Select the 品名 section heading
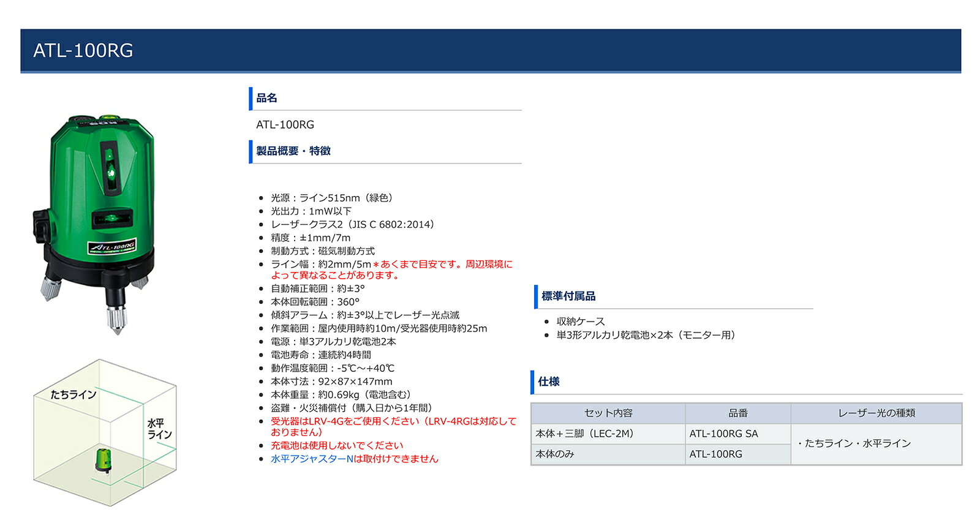The width and height of the screenshot is (980, 520). [266, 98]
